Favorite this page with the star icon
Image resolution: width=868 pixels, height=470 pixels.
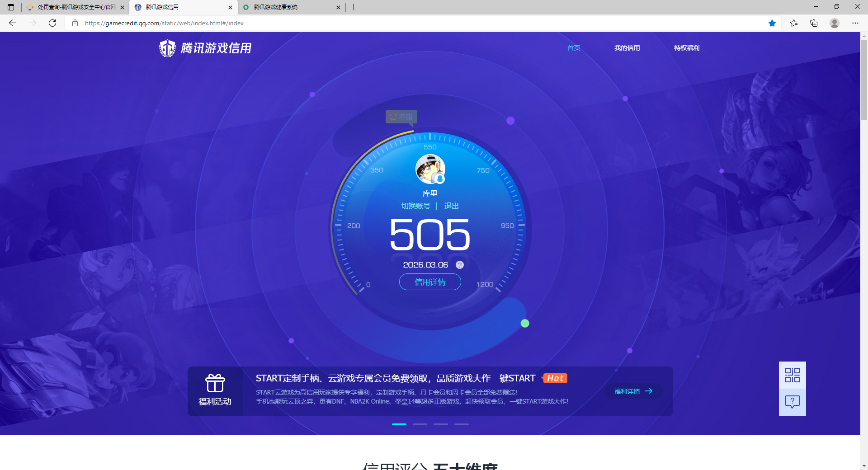point(772,23)
